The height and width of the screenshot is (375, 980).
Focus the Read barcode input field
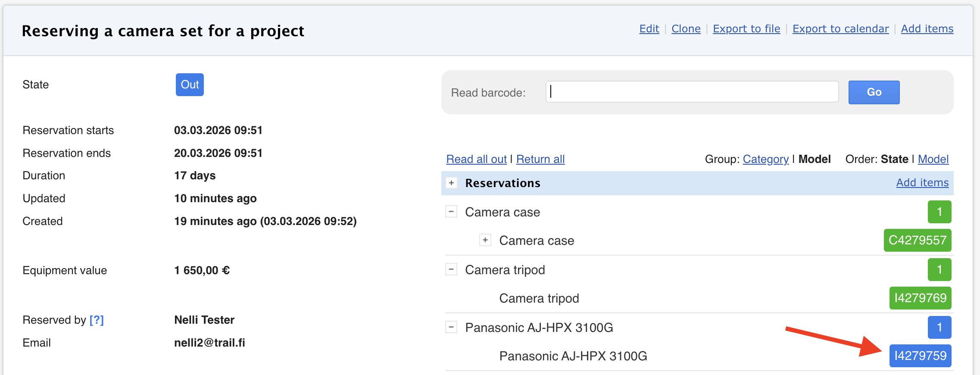692,92
